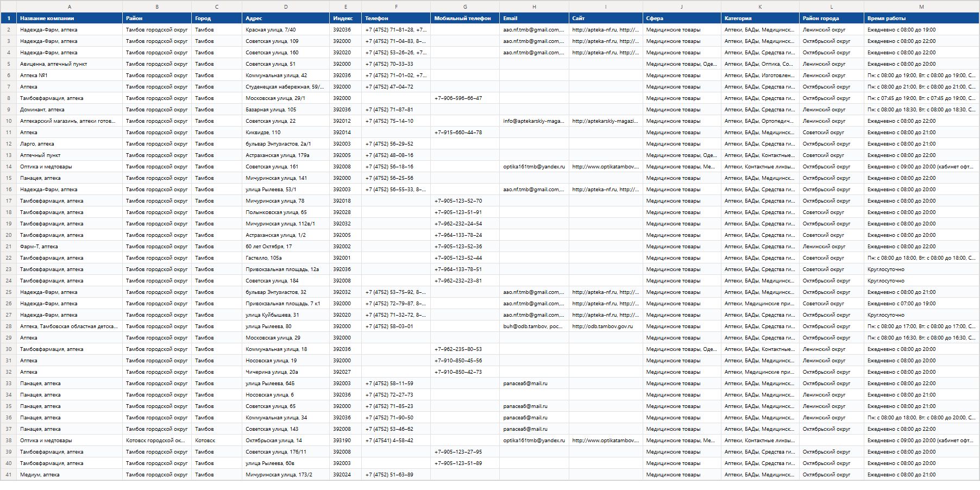Click email cell starting 'buh@odb.tambov'

click(534, 326)
